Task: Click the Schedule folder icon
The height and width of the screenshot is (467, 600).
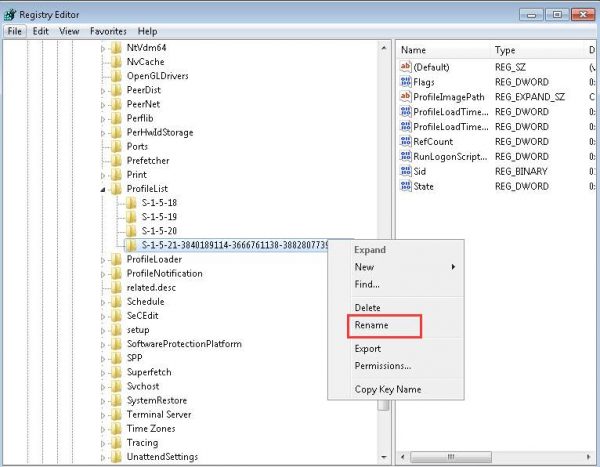Action: (x=116, y=302)
